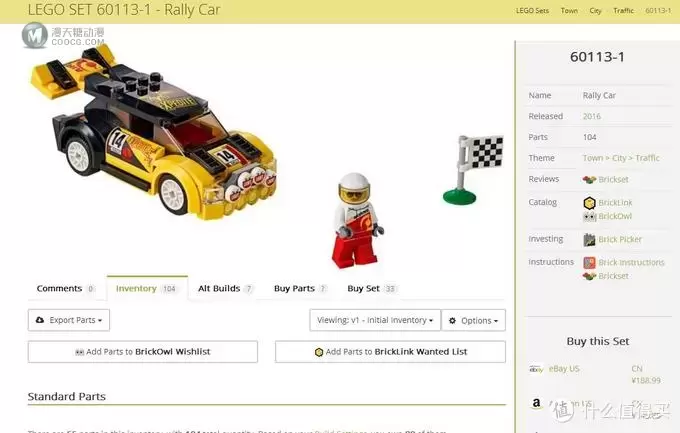Click the Buy this Set heading
680x433 pixels.
coord(598,341)
